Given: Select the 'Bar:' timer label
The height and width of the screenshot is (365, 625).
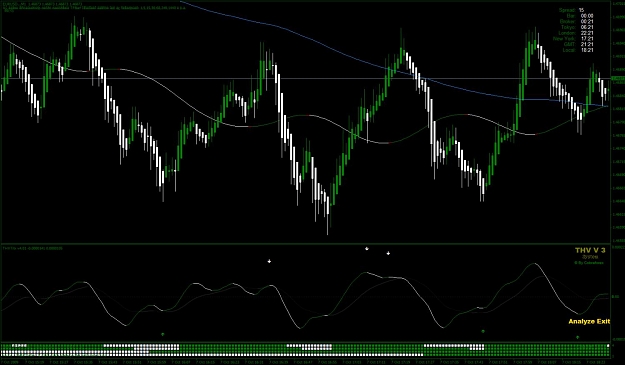Looking at the screenshot, I should [x=571, y=16].
